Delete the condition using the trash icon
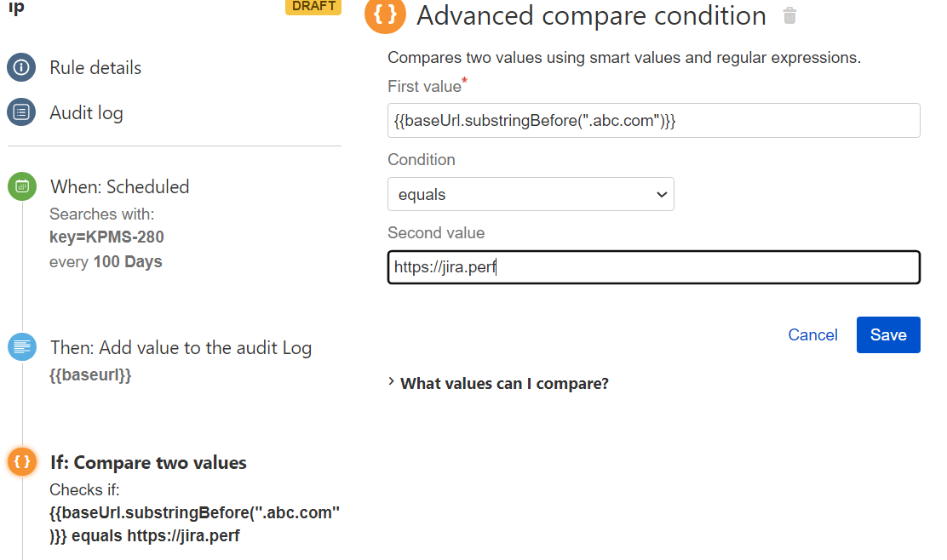 789,14
